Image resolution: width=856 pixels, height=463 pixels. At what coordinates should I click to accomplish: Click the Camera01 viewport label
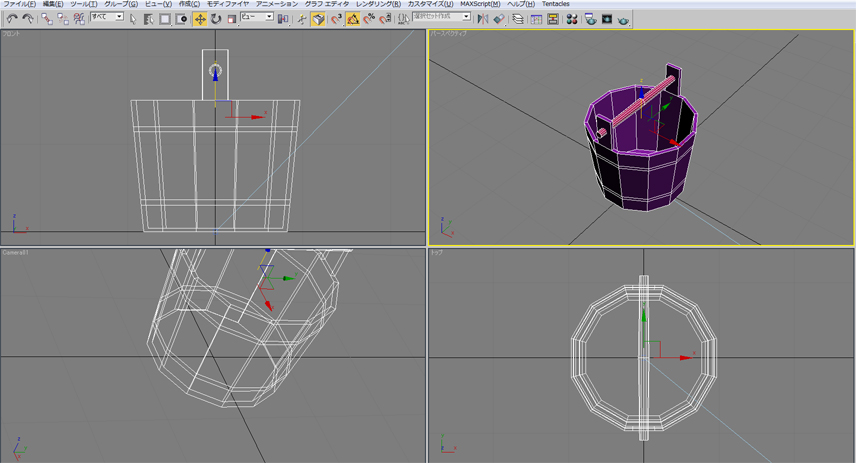[16, 253]
